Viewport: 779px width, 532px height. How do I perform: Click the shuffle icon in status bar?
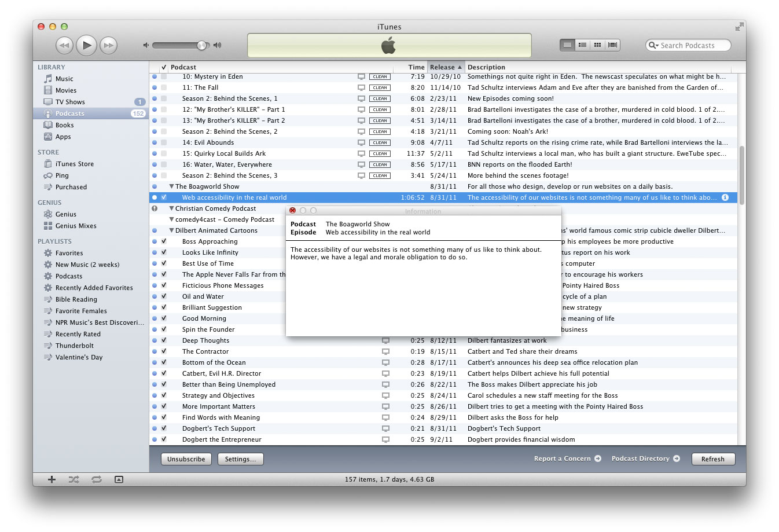[x=74, y=479]
